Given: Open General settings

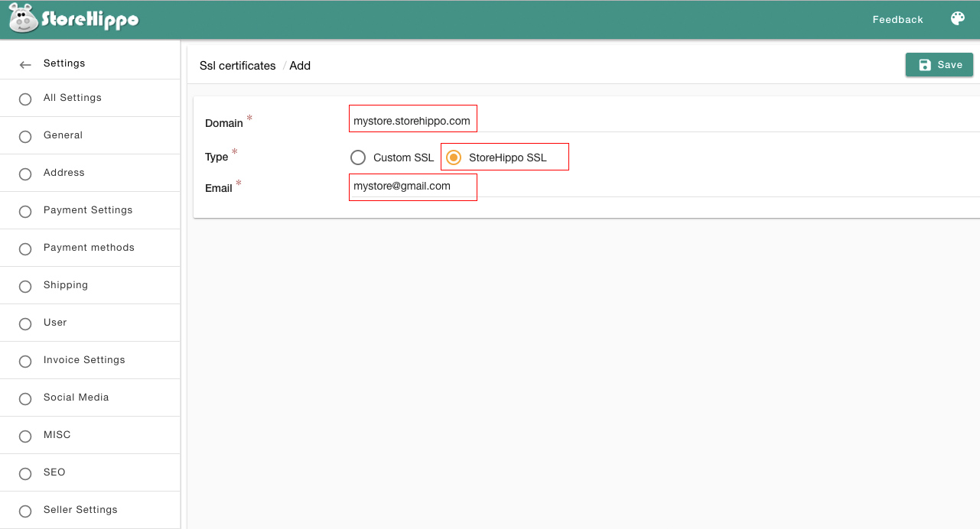Looking at the screenshot, I should [90, 135].
